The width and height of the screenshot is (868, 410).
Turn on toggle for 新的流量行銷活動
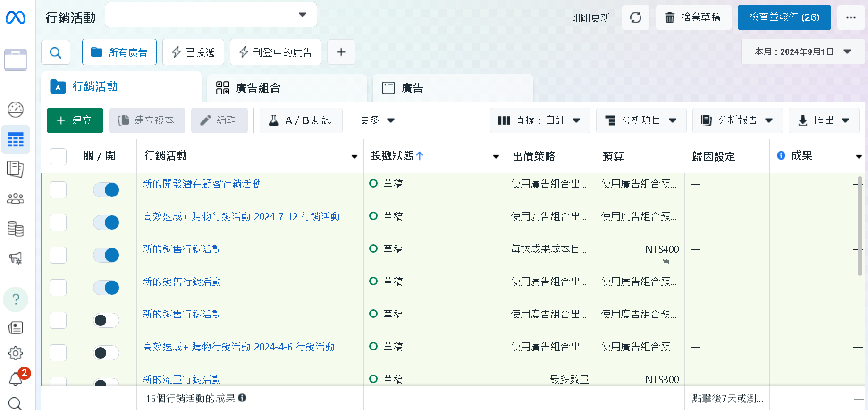tap(106, 382)
